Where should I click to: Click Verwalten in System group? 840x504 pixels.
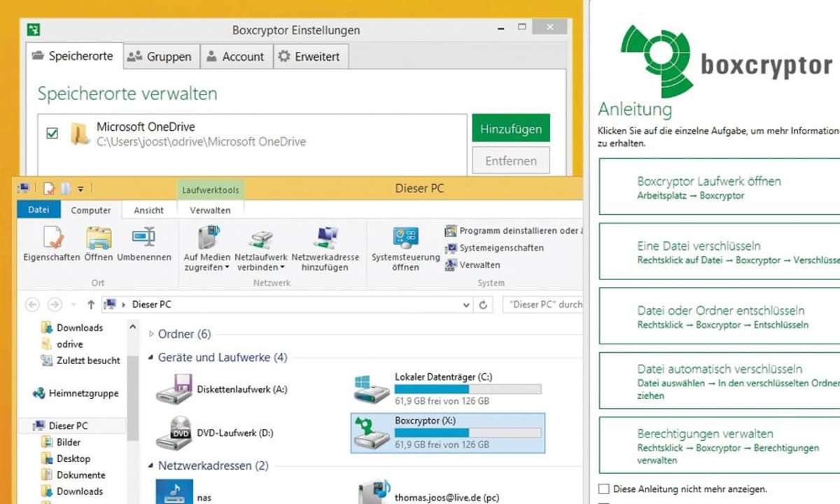click(472, 265)
